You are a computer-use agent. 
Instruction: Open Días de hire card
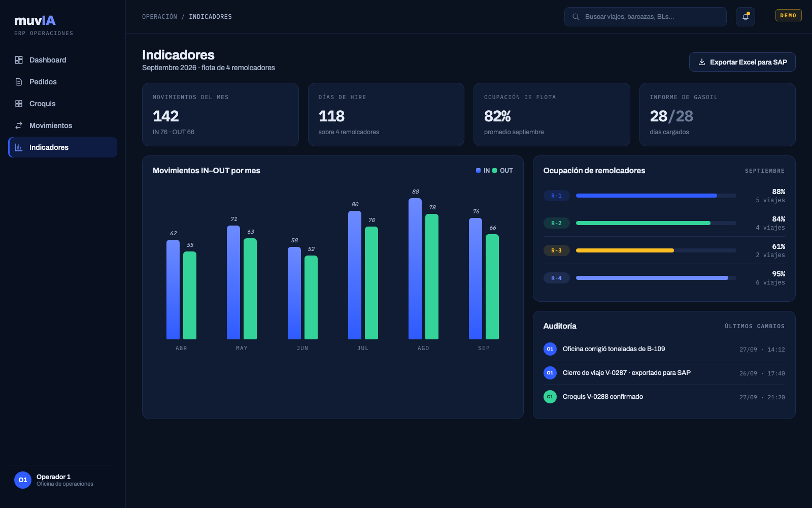(386, 115)
